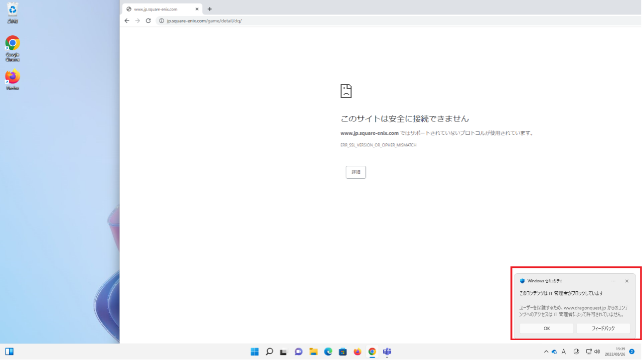Open Firefox desktop shortcut
The width and height of the screenshot is (644, 362).
[x=12, y=79]
